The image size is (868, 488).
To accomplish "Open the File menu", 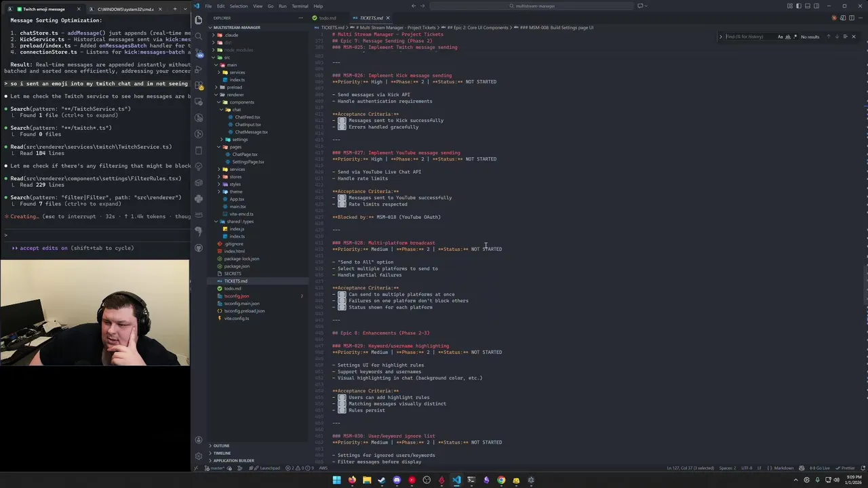I will (208, 6).
